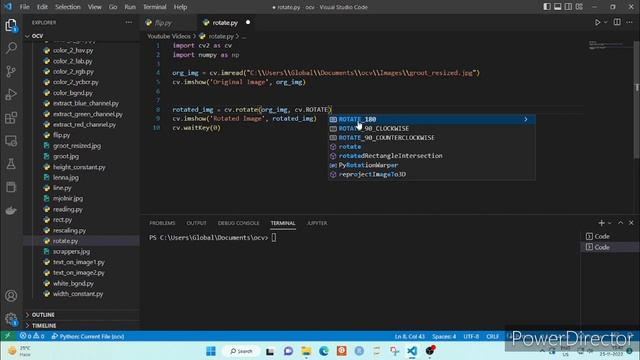Click Ln 8, Col 43 status item
Screen dimensions: 640x360
coord(409,336)
